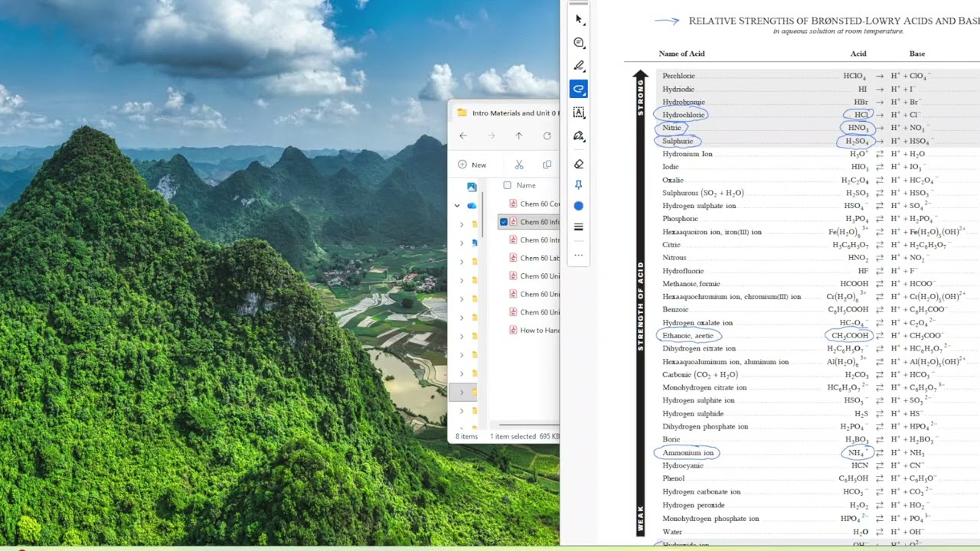The height and width of the screenshot is (551, 980).
Task: Select the eraser tool
Action: [579, 164]
